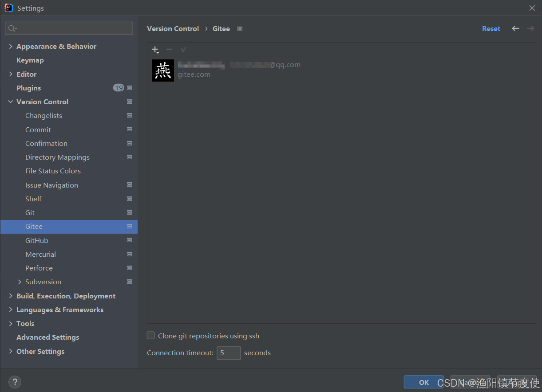Image resolution: width=542 pixels, height=392 pixels.
Task: Click the Reset link
Action: click(x=491, y=29)
